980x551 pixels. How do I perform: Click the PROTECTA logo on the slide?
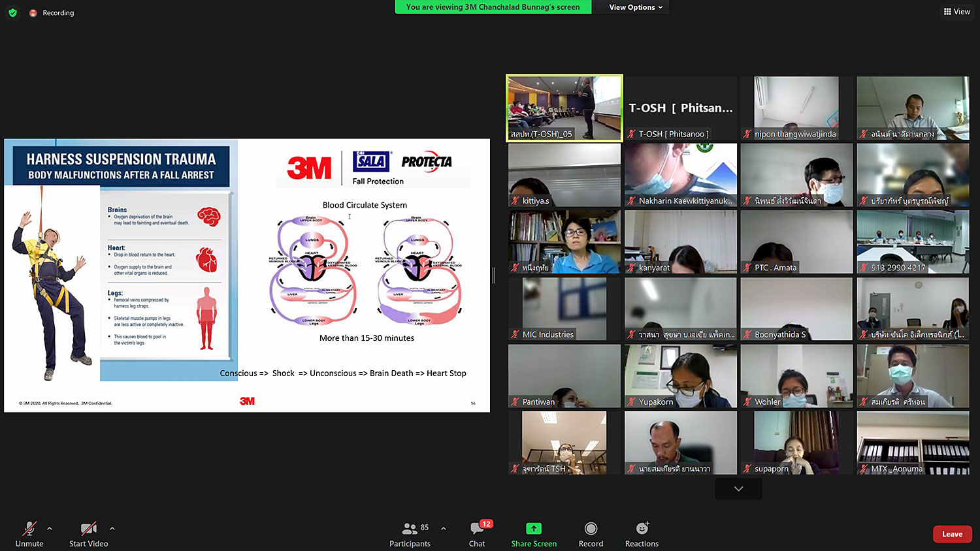tap(427, 161)
